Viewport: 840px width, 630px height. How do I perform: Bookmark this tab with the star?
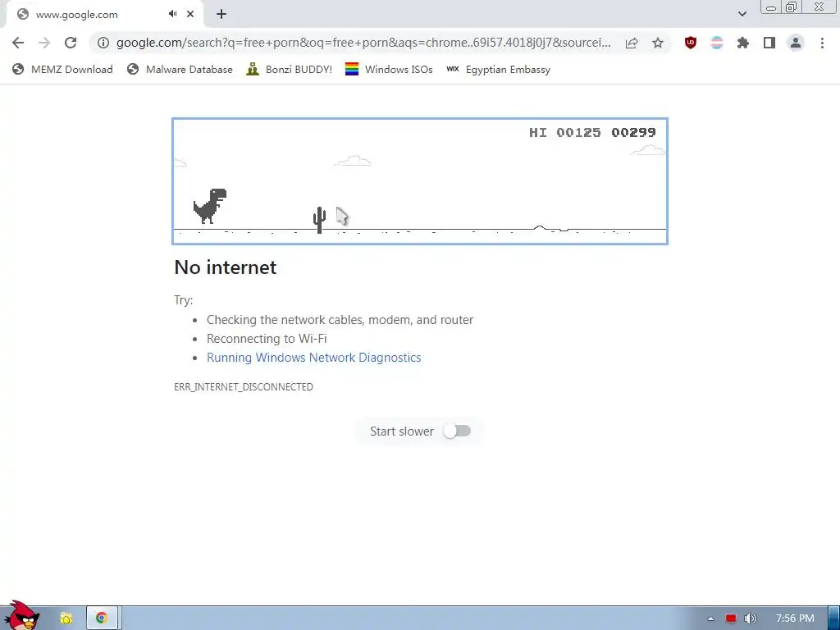click(x=658, y=43)
